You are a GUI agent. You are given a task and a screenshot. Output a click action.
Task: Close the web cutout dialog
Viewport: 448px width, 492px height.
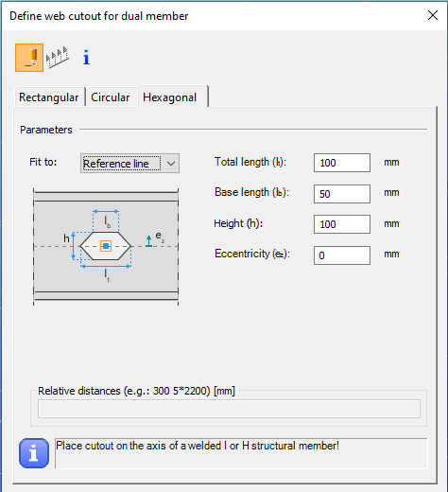coord(433,15)
